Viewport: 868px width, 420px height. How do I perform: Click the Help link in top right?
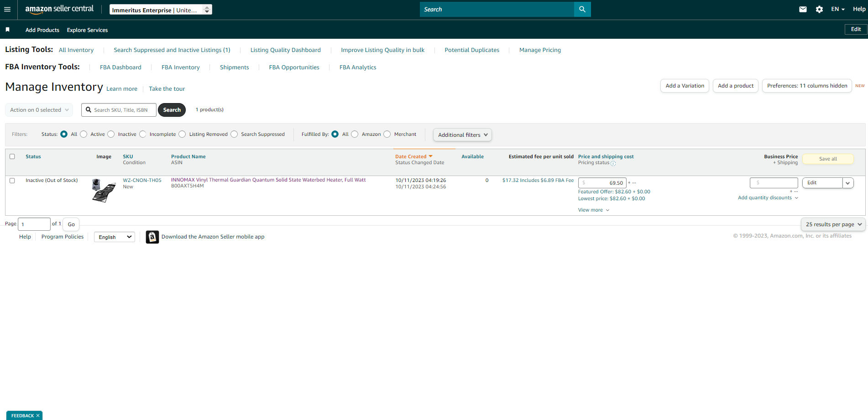coord(859,9)
